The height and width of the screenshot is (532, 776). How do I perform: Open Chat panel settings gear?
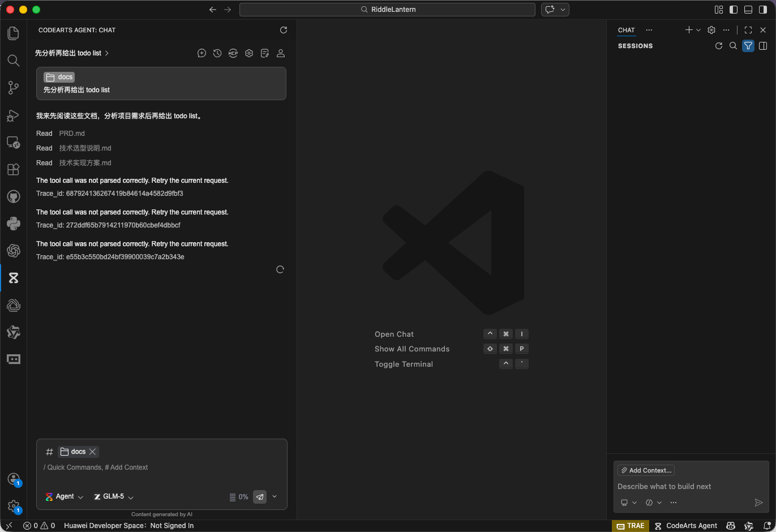point(711,30)
